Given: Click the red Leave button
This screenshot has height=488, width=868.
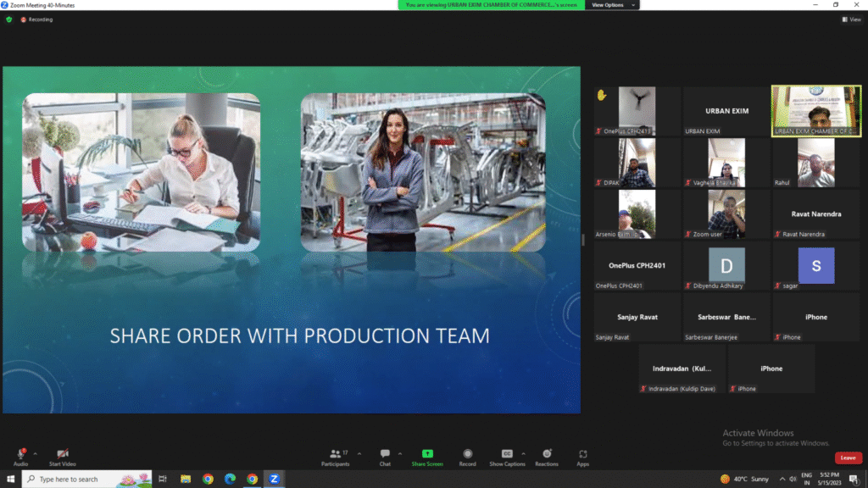Looking at the screenshot, I should (848, 457).
